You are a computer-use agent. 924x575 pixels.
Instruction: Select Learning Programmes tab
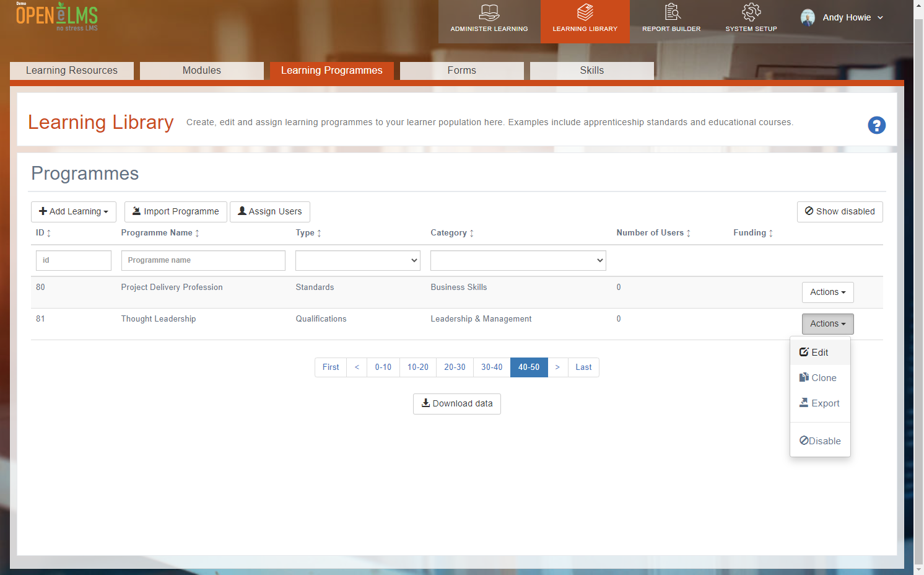(332, 71)
